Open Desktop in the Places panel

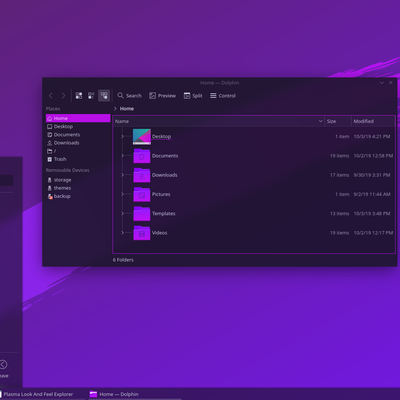tap(78, 127)
